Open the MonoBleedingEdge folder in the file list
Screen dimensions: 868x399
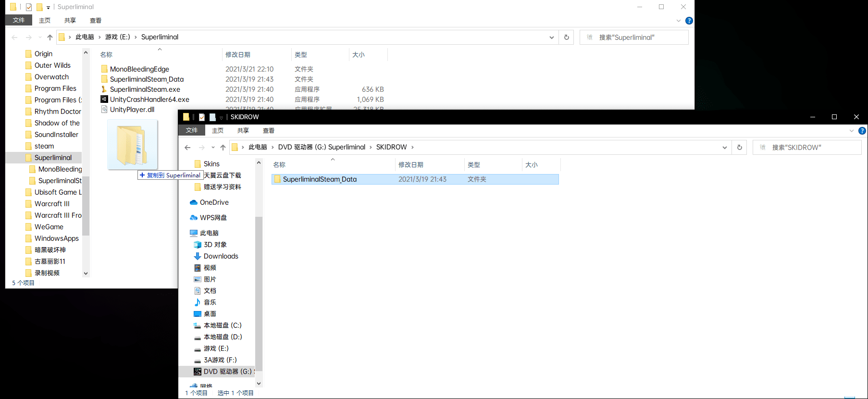click(139, 69)
